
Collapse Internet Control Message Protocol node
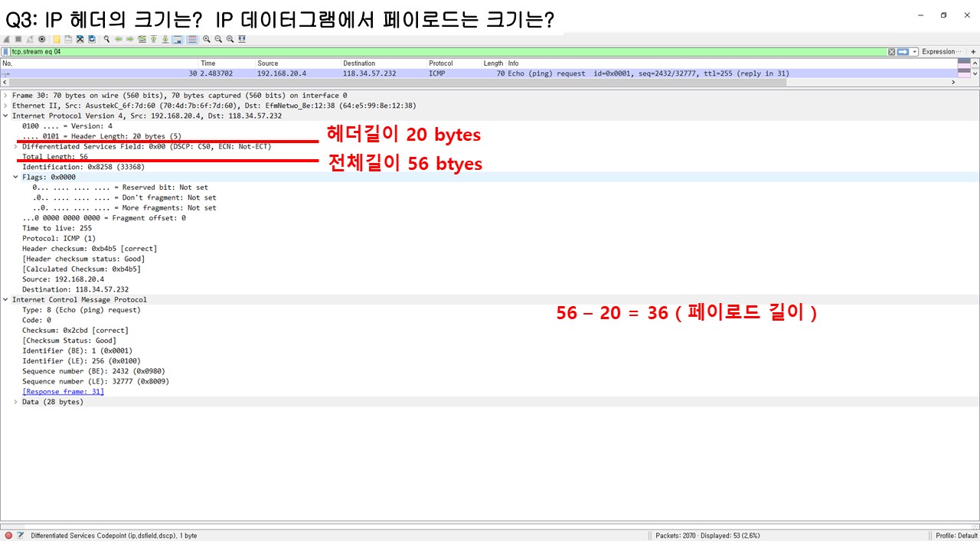[x=5, y=299]
